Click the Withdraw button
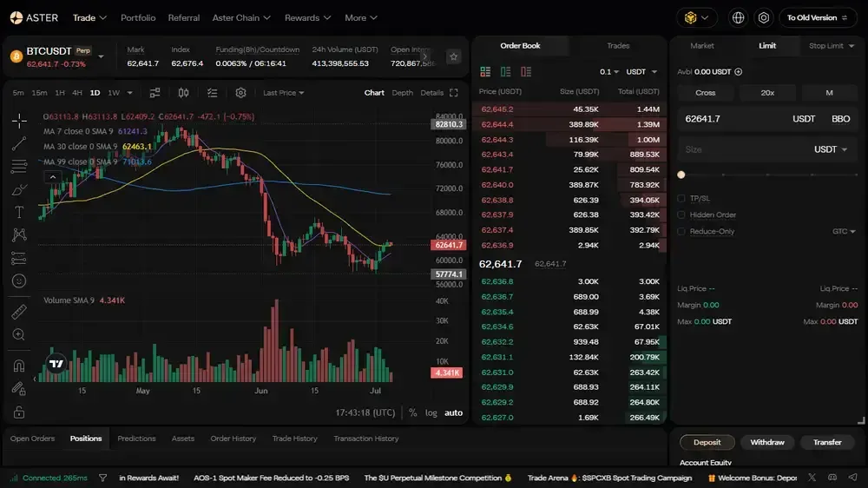This screenshot has width=868, height=488. tap(767, 442)
